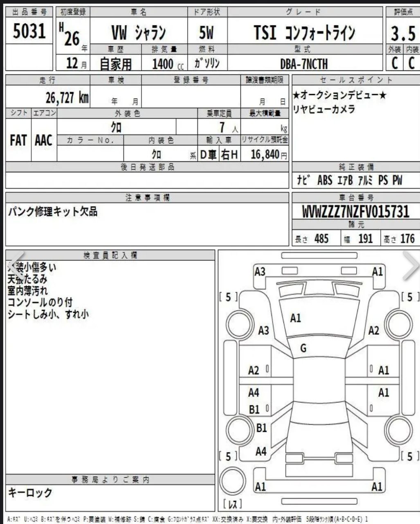
Task: Go to the next image with right chevron
Action: 411,265
